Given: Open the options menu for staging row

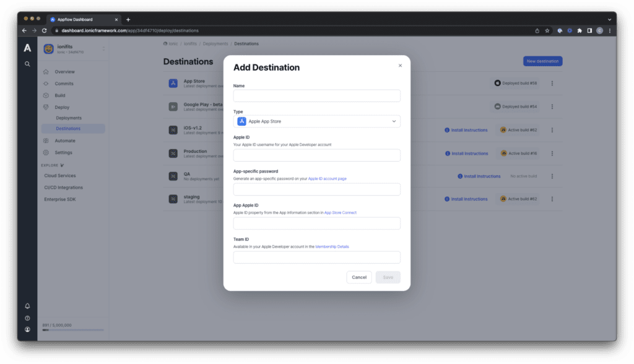Looking at the screenshot, I should [x=552, y=199].
